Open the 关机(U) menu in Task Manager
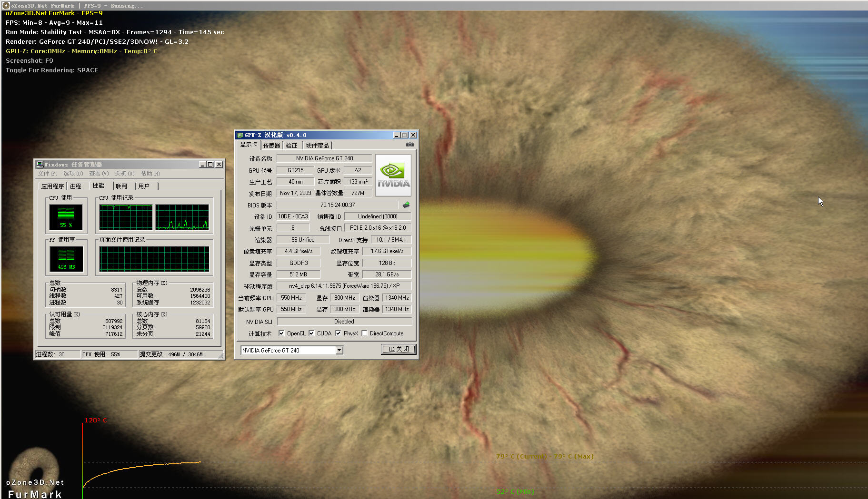This screenshot has height=499, width=868. 125,174
